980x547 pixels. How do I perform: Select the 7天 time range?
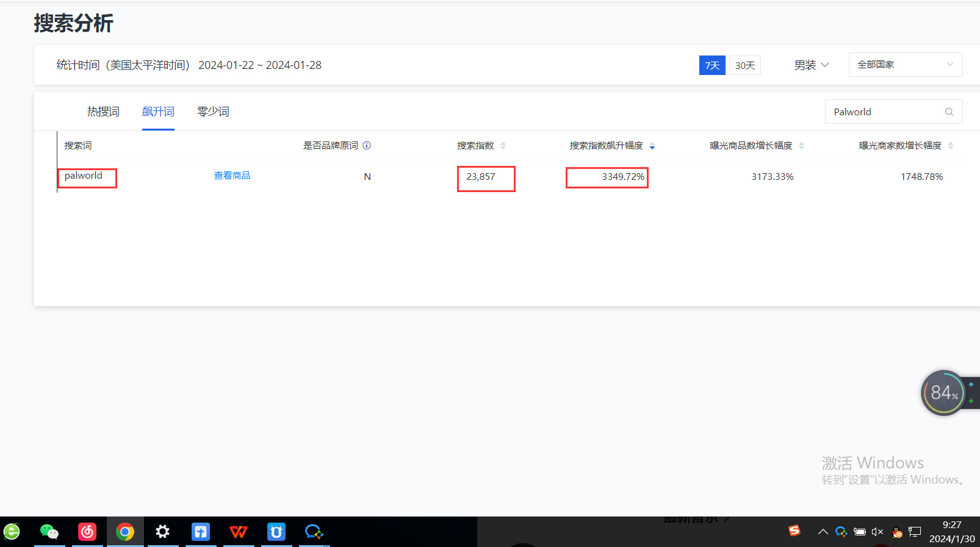point(712,65)
